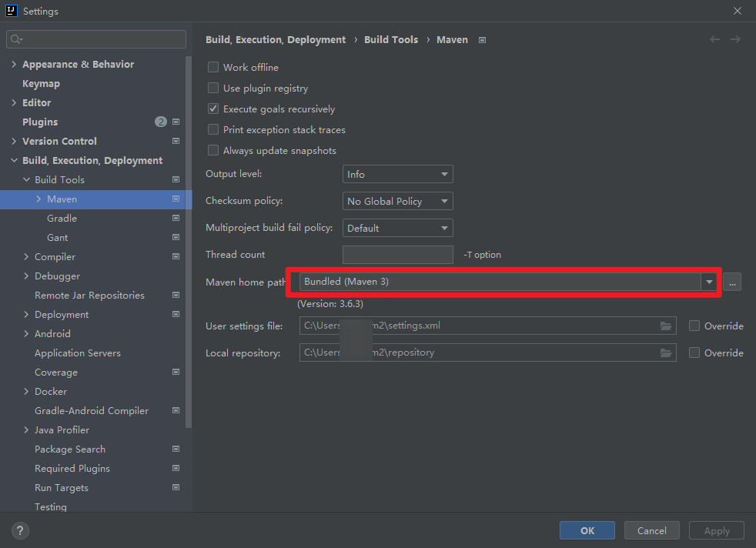Uncheck Execute goals recursively
This screenshot has width=756, height=548.
pyautogui.click(x=213, y=109)
